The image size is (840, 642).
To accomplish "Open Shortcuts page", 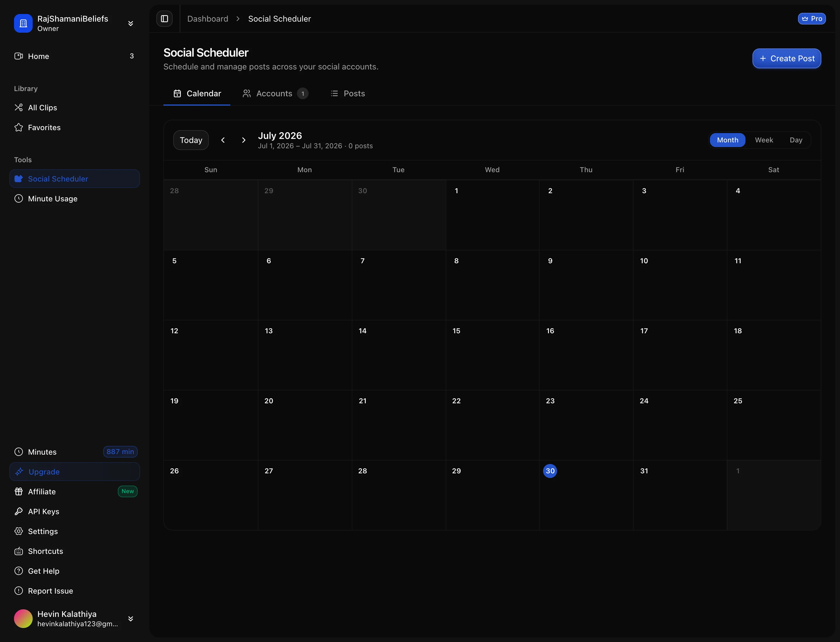I will coord(74,552).
